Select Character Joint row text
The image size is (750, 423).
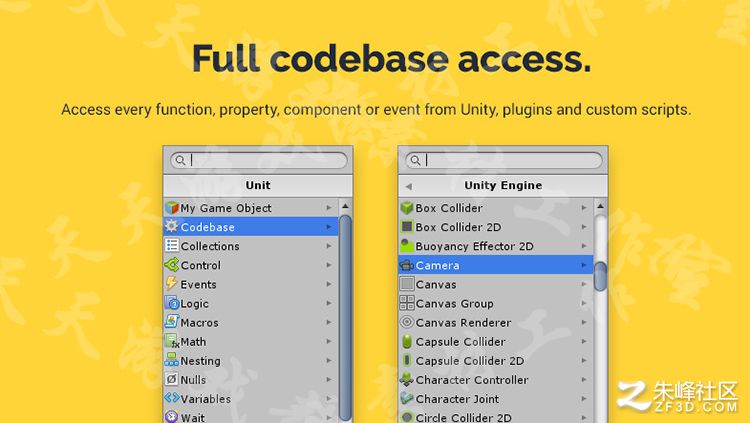click(x=457, y=399)
